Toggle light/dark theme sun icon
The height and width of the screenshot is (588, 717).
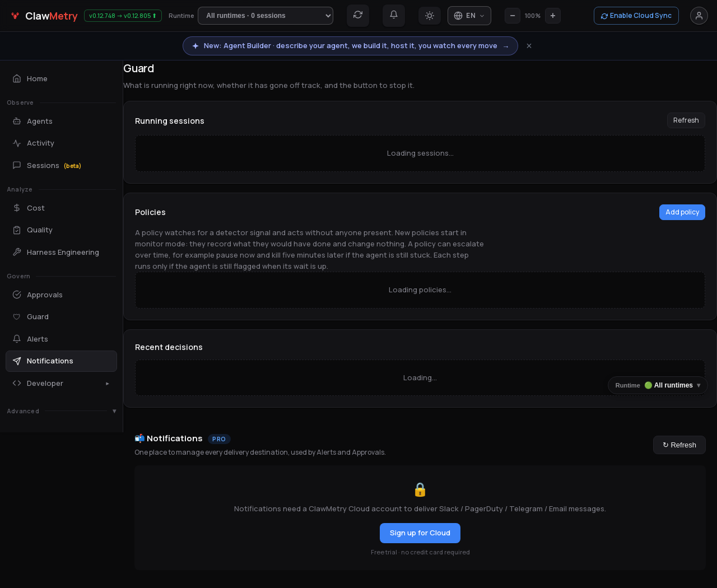(430, 16)
